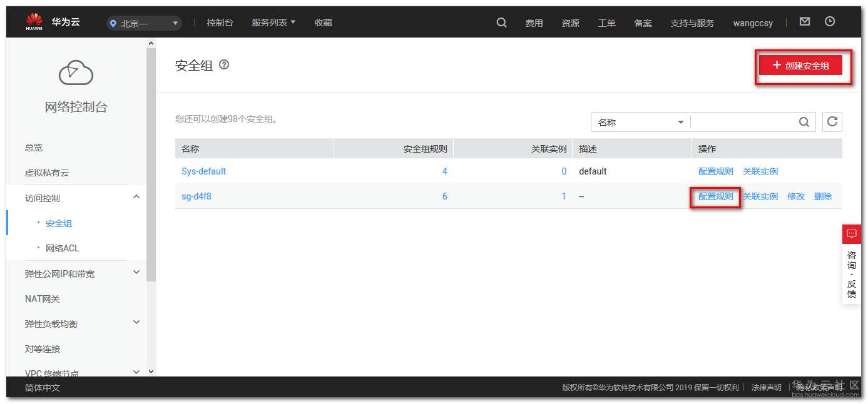Click the 关联实例 column header

pos(549,149)
